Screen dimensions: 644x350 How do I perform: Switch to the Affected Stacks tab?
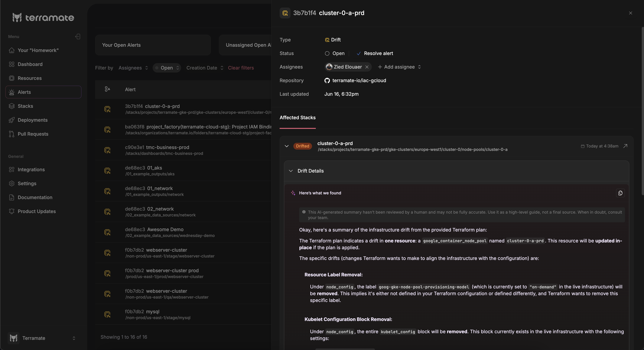(298, 118)
